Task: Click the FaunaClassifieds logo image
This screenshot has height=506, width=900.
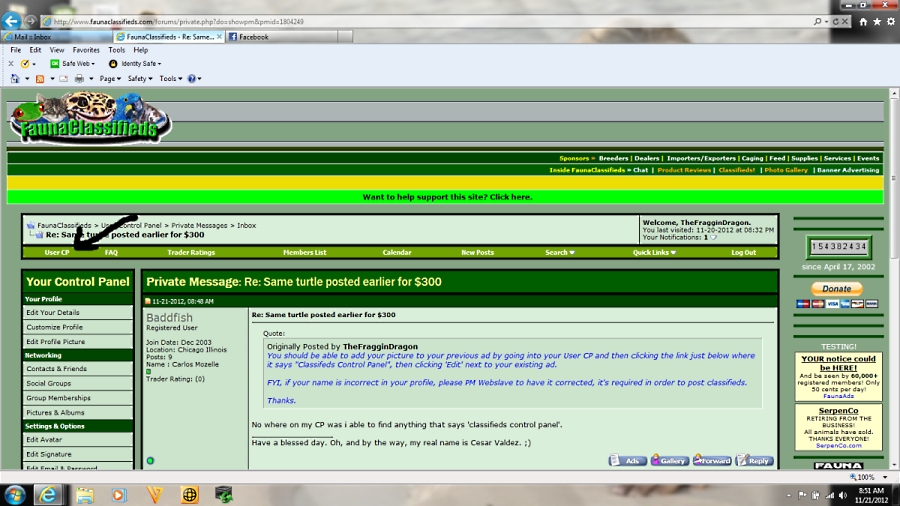Action: click(91, 119)
